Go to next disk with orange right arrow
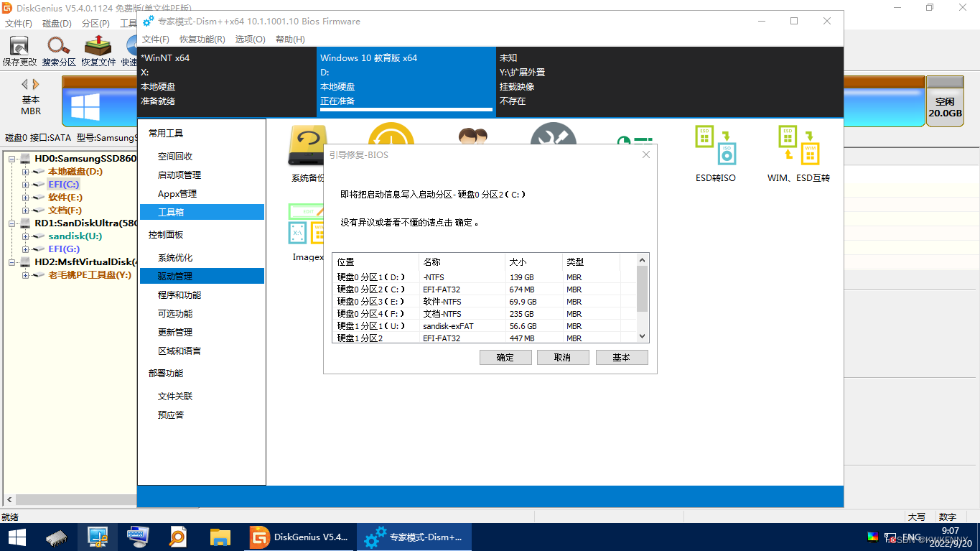The image size is (980, 551). (x=36, y=84)
